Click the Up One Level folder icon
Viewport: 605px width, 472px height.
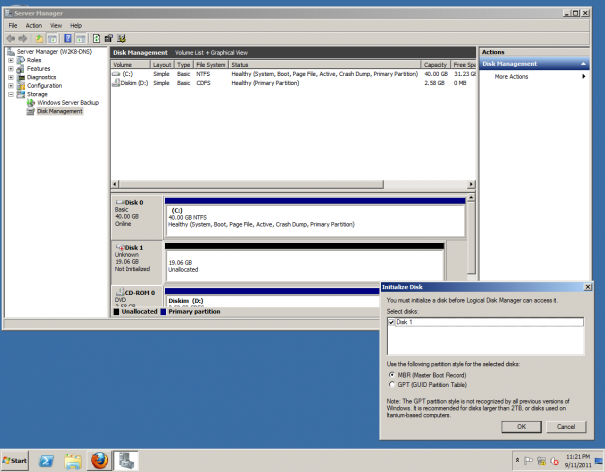coord(39,38)
